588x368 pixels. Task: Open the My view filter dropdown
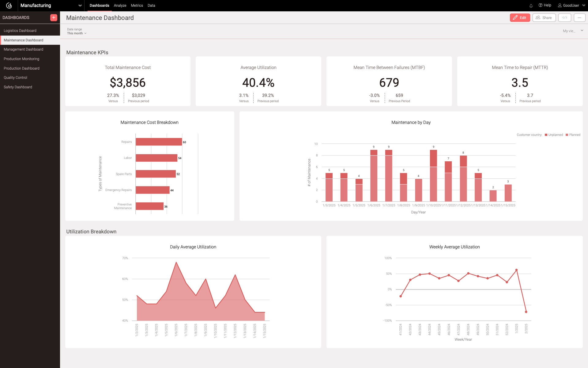point(573,31)
